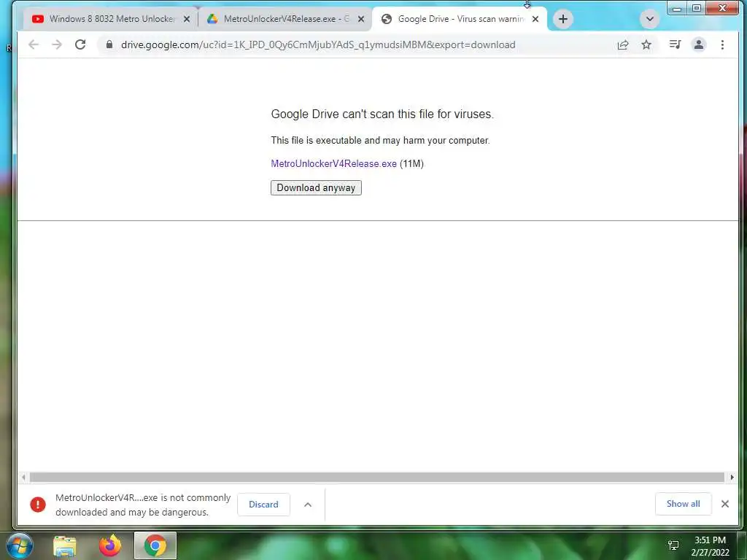This screenshot has height=560, width=747.
Task: Close the downloads bar
Action: 724,504
